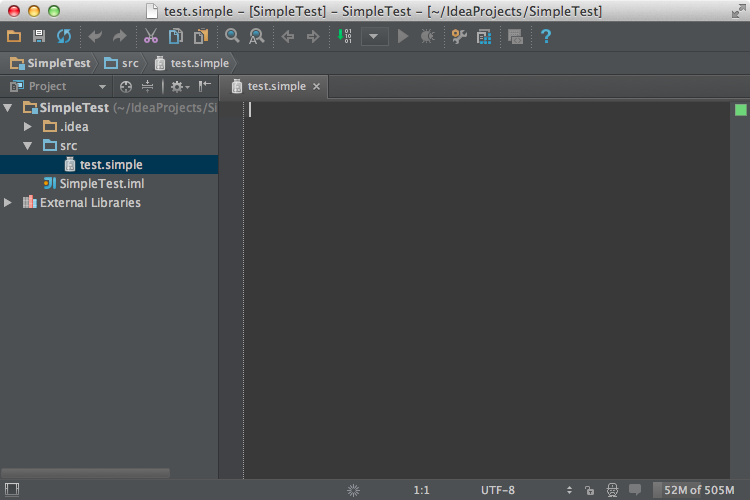Select the test.simple editor tab
750x500 pixels.
click(x=276, y=87)
